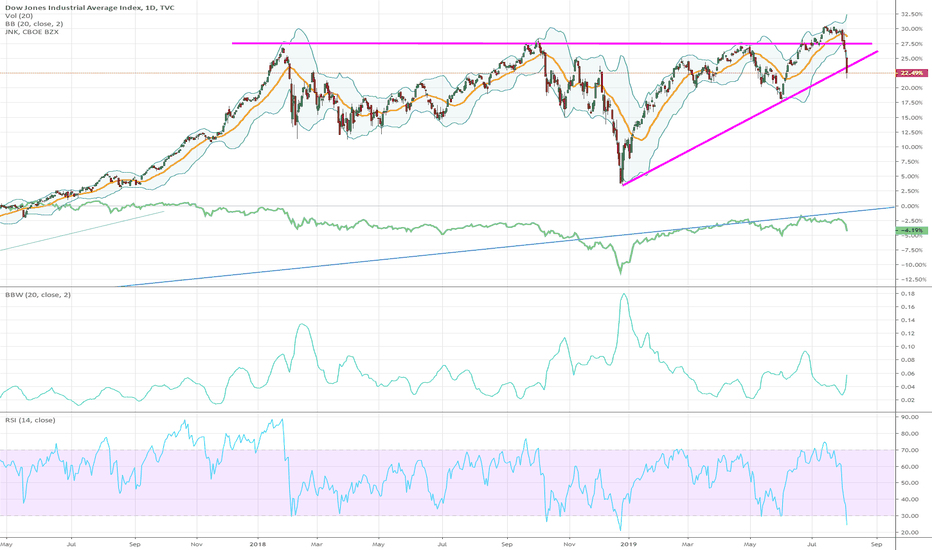932x550 pixels.
Task: Click the red 22.49% current price tag
Action: (912, 73)
